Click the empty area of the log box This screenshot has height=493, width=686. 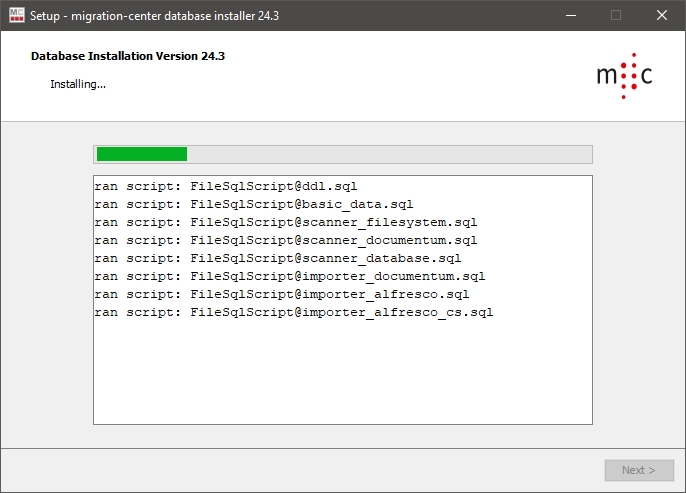[342, 380]
